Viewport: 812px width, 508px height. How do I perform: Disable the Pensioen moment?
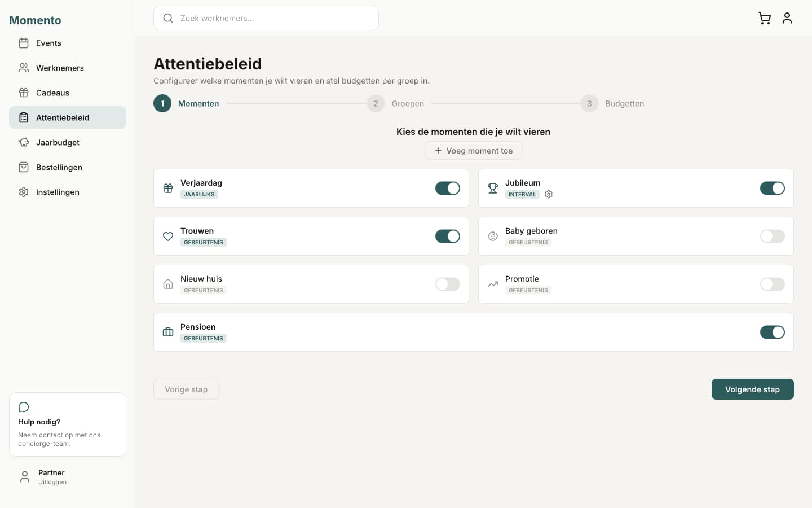click(x=773, y=332)
